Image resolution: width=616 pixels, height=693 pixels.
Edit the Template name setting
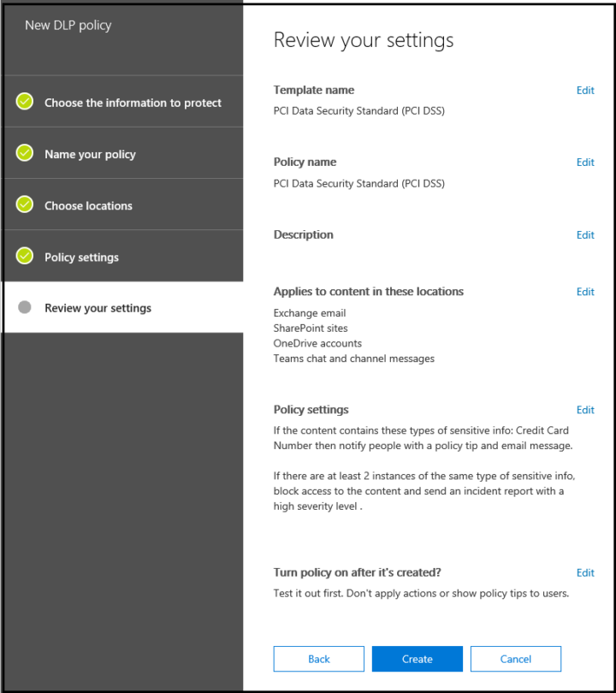[x=585, y=90]
